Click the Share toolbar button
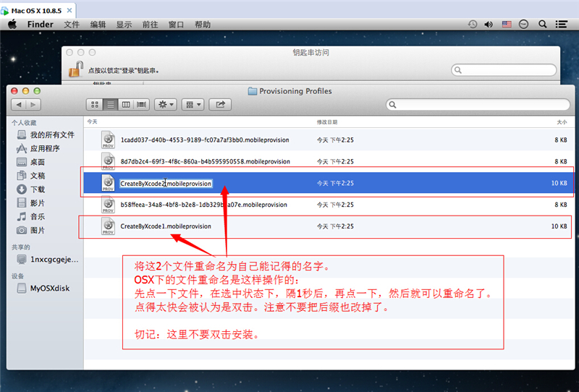Screen dimensions: 579x392 pos(220,105)
